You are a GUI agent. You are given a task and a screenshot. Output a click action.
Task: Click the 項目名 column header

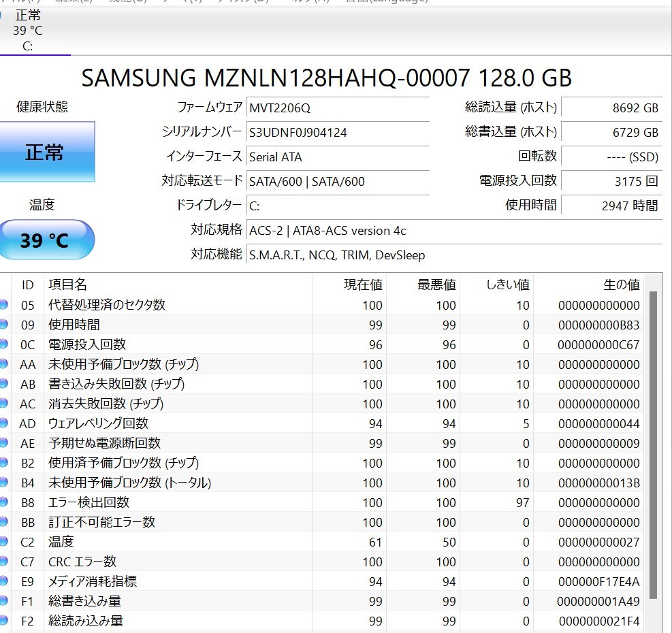(67, 285)
